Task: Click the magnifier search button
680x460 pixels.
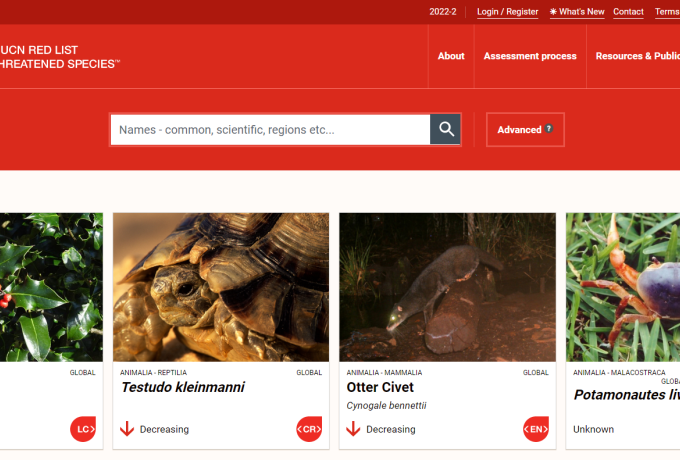Action: pyautogui.click(x=445, y=129)
